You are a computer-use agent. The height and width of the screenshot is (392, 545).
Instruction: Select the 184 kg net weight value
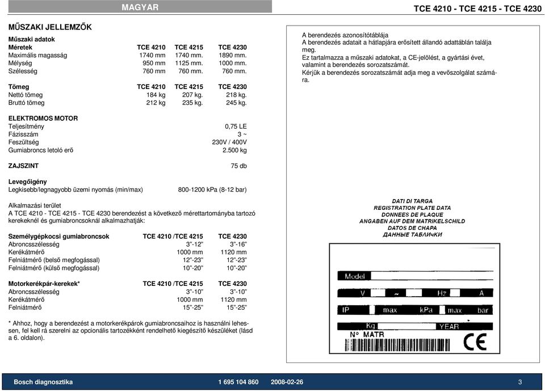[156, 95]
